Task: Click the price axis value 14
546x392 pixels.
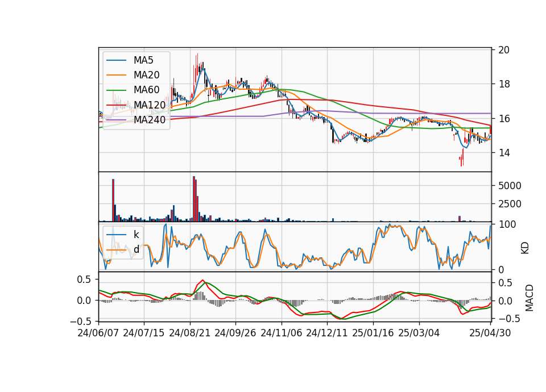Action: tap(504, 153)
